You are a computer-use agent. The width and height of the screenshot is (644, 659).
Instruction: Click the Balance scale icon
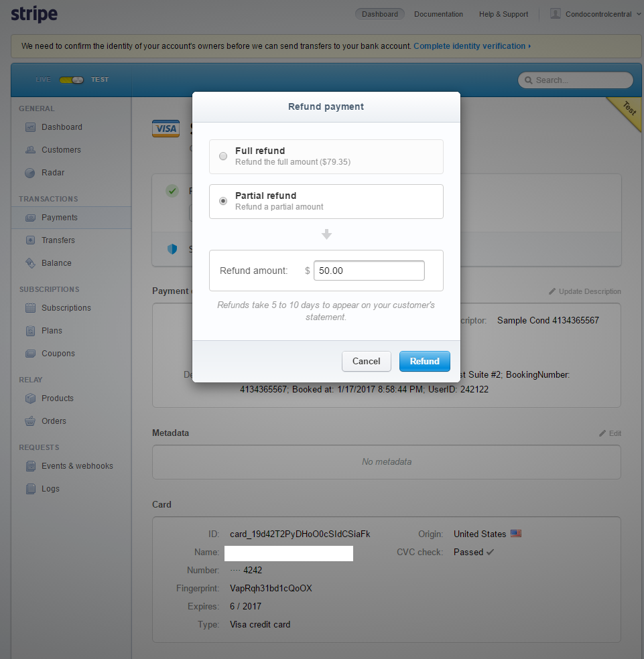[x=30, y=263]
